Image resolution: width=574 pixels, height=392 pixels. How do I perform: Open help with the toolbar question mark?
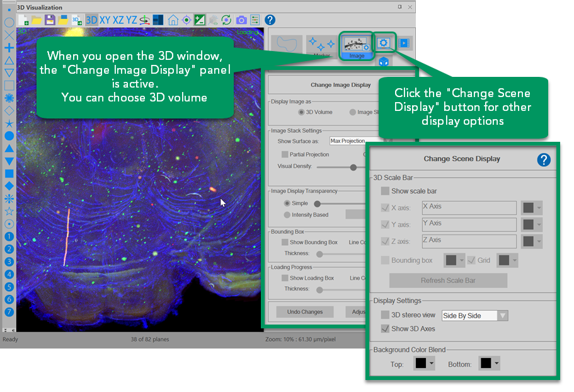click(x=270, y=20)
